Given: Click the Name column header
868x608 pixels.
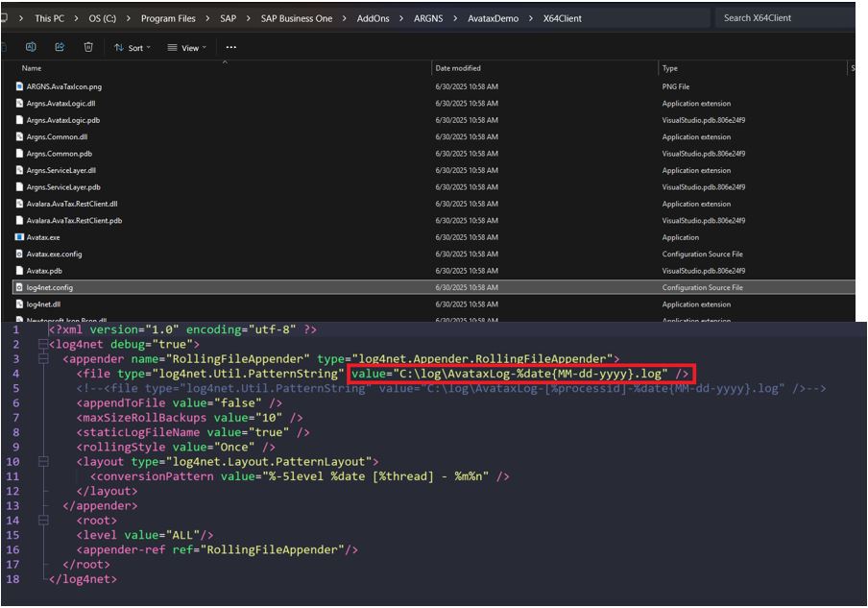Looking at the screenshot, I should 32,68.
